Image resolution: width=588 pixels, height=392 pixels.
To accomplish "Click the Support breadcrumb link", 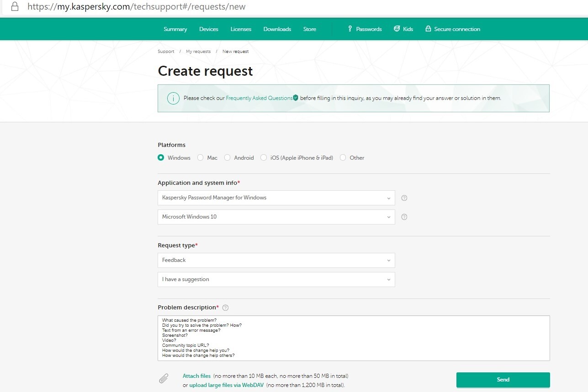I will click(x=166, y=52).
